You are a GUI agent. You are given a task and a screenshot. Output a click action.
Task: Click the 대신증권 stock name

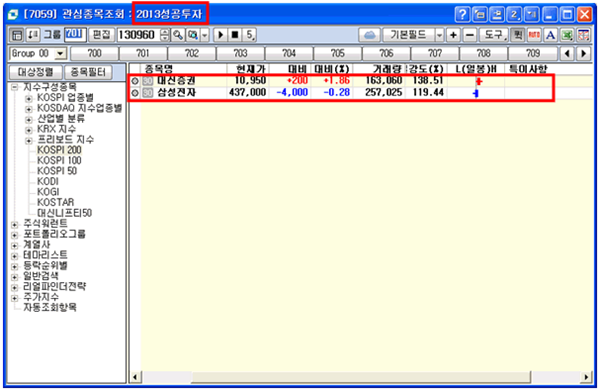click(x=176, y=81)
